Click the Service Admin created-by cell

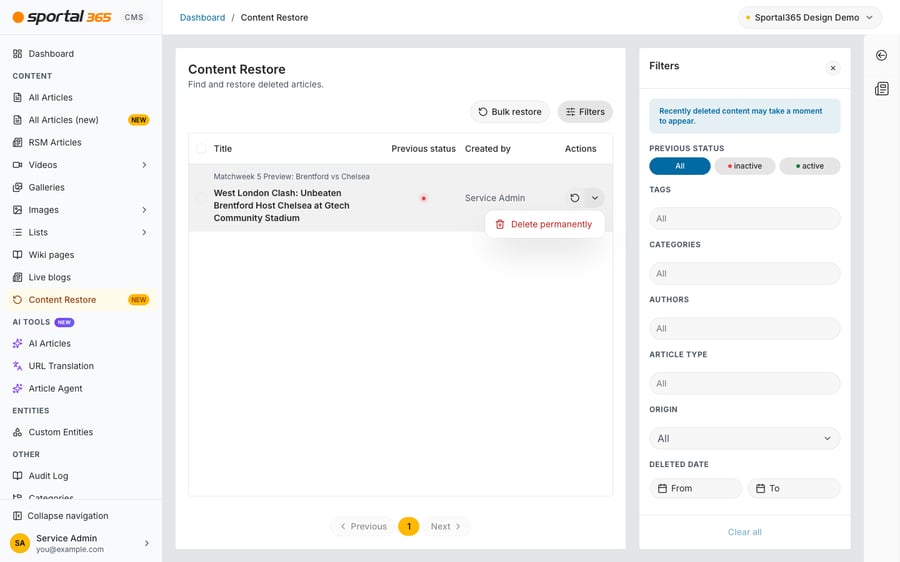point(495,198)
